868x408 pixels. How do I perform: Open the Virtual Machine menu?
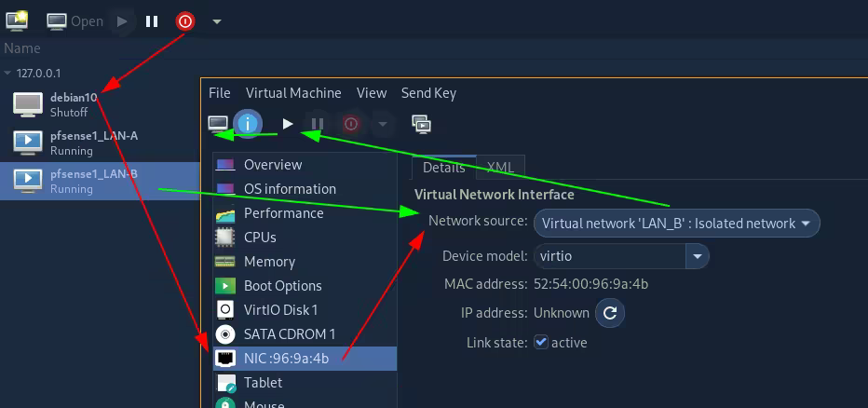click(293, 93)
